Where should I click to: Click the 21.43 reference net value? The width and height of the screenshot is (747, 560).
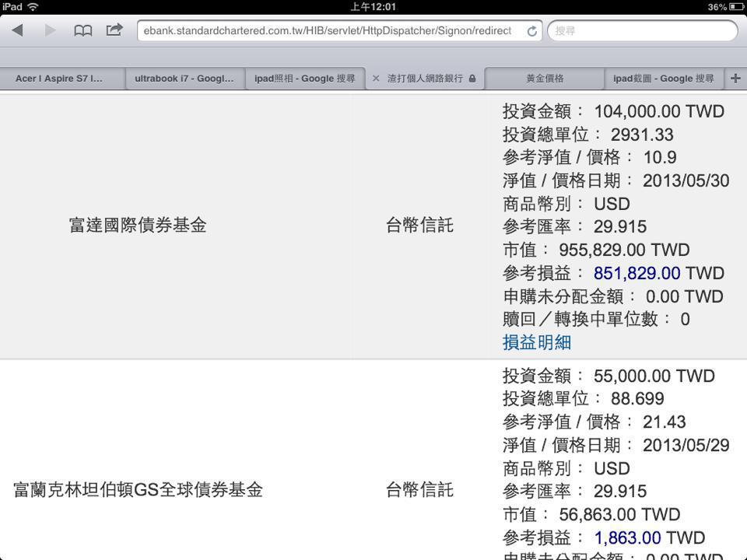pos(664,422)
